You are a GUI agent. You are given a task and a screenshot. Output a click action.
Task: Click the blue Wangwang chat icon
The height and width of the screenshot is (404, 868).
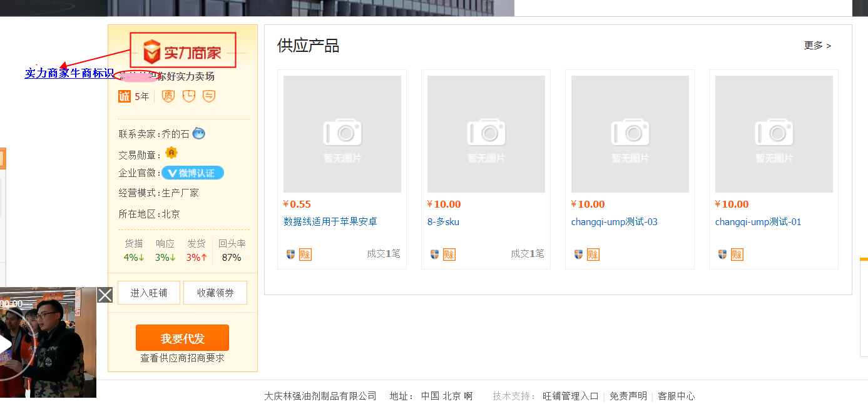199,133
